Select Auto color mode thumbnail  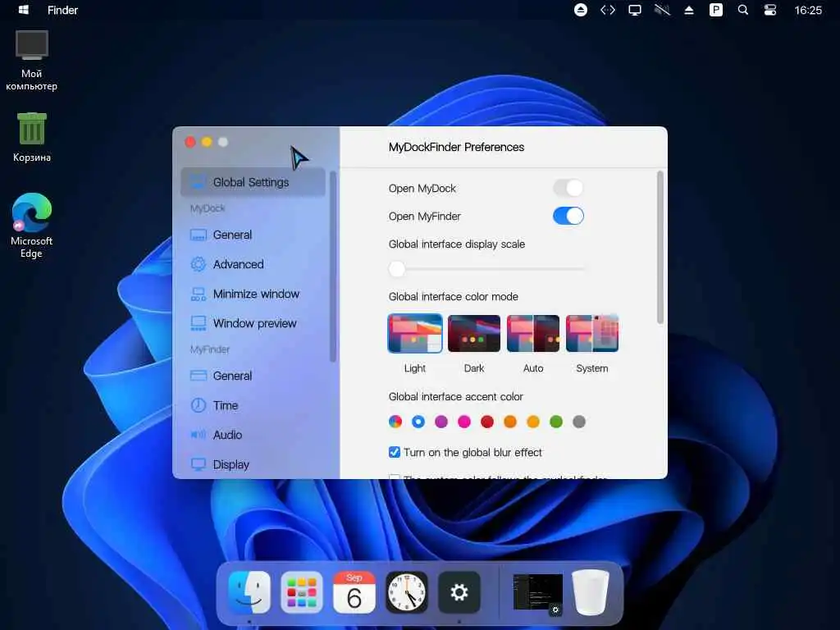point(533,333)
